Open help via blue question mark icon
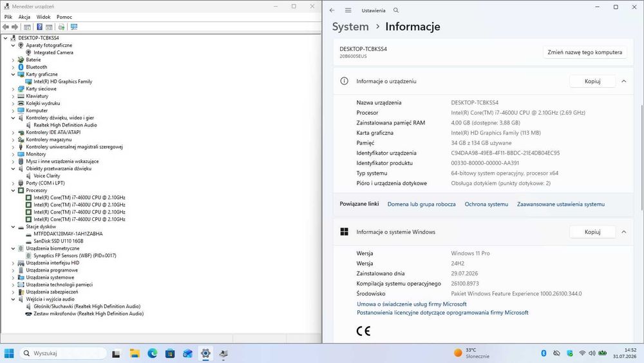644x363 pixels. coord(39,27)
